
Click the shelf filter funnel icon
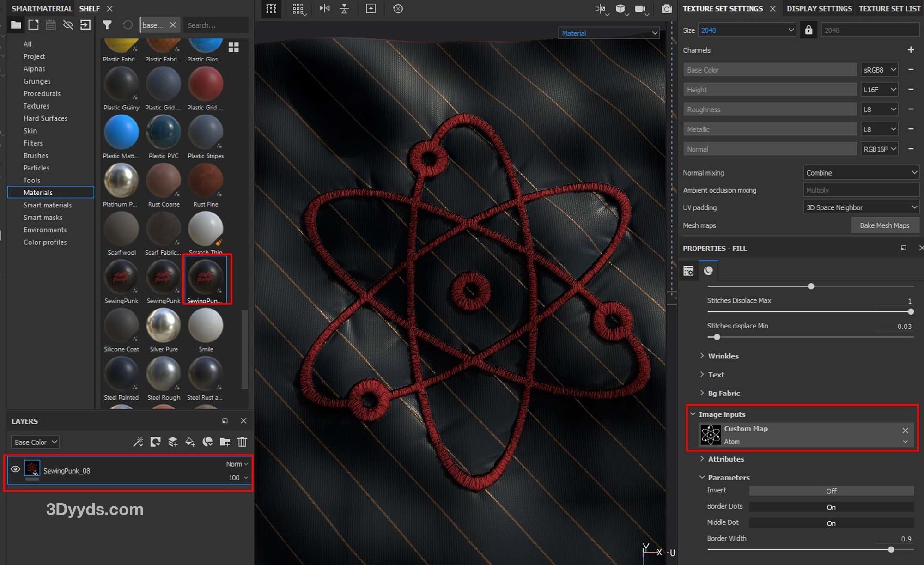point(107,25)
